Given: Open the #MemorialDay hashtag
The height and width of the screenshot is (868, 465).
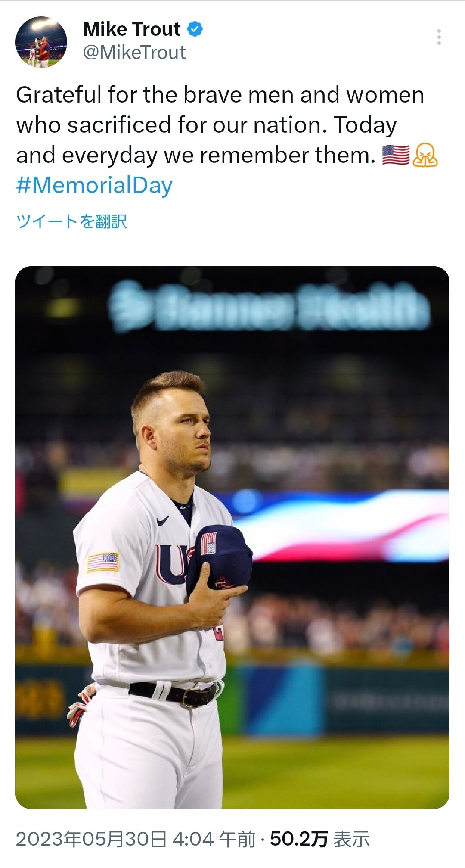Looking at the screenshot, I should point(94,186).
